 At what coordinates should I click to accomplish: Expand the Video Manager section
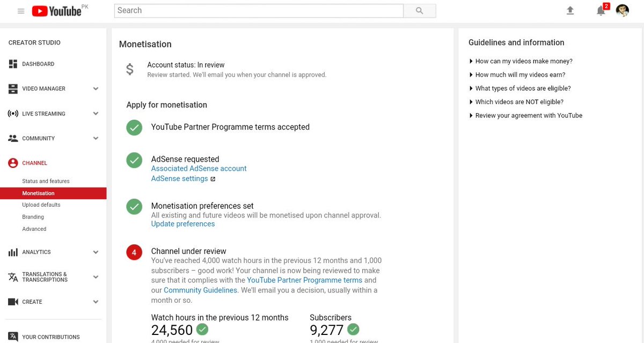point(96,89)
